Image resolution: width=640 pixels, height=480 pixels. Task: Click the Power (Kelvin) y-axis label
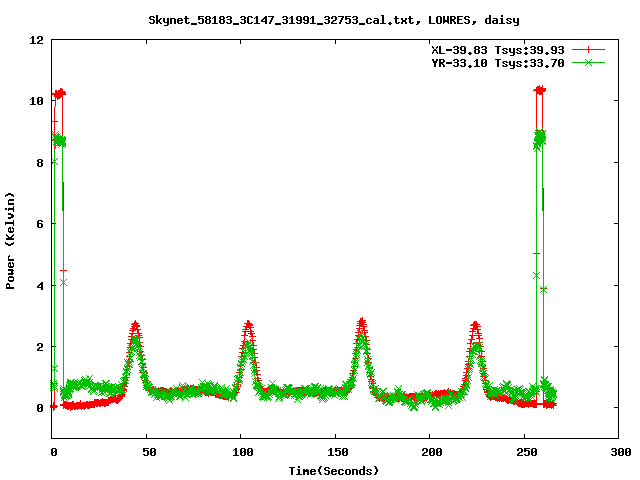click(10, 240)
